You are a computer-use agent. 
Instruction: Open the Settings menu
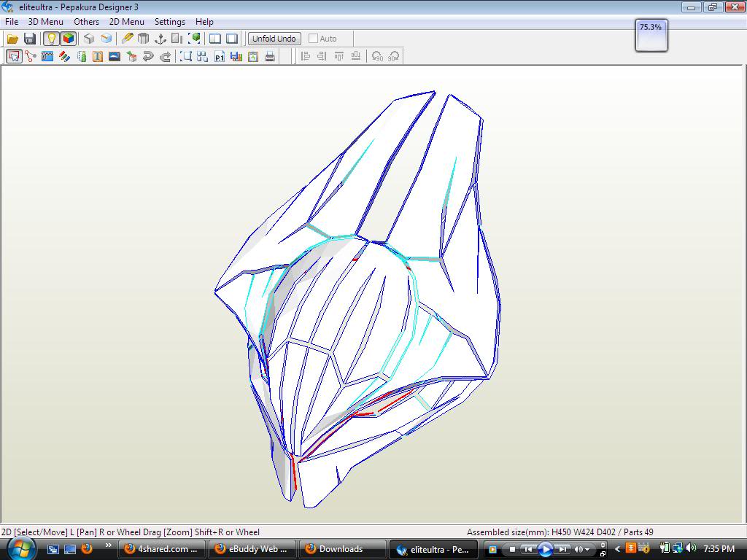coord(169,22)
